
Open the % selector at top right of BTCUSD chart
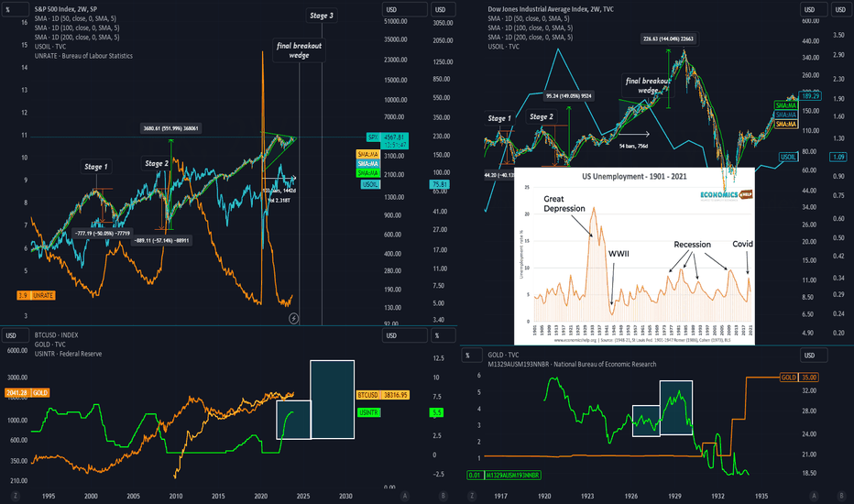click(x=443, y=335)
